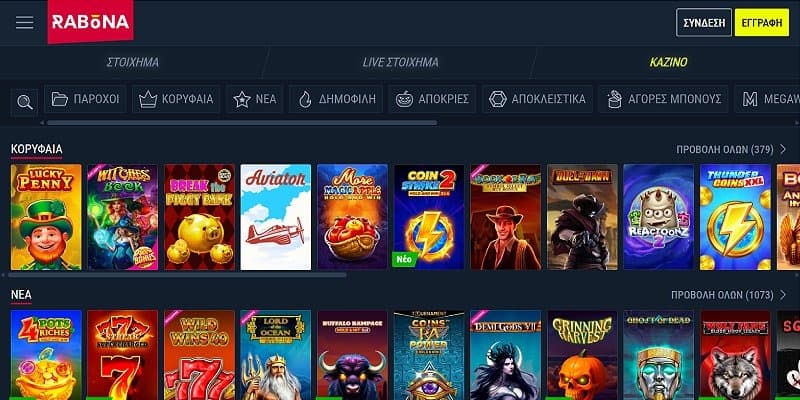Click the yellow ΕΓΓΡΑΦΗ button
Image resolution: width=800 pixels, height=400 pixels.
click(x=762, y=22)
